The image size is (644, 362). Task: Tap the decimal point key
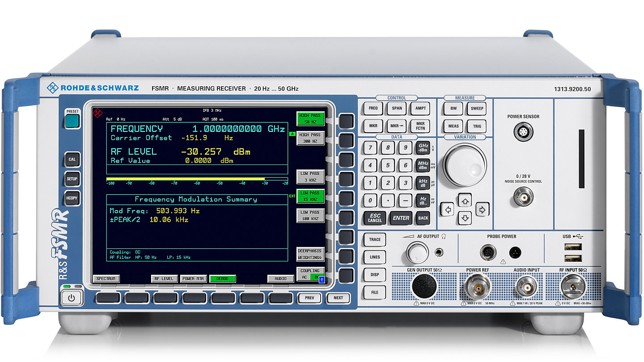point(388,201)
